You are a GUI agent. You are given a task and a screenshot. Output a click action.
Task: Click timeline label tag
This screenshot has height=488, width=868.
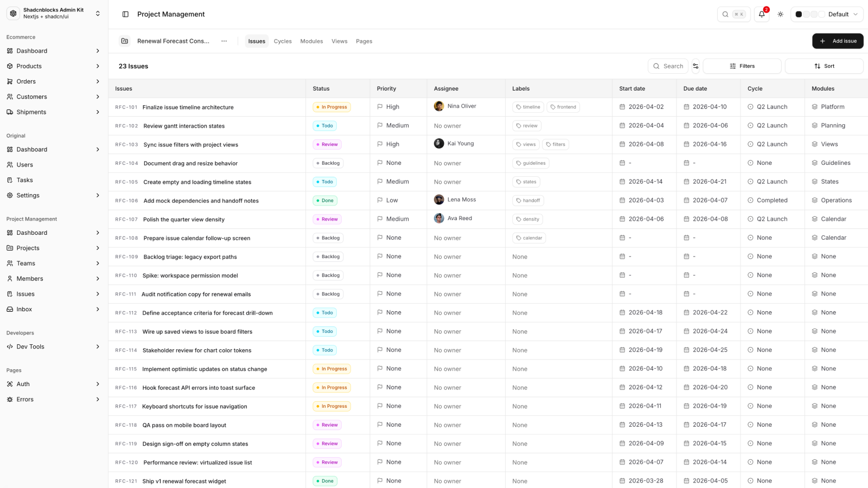[528, 107]
